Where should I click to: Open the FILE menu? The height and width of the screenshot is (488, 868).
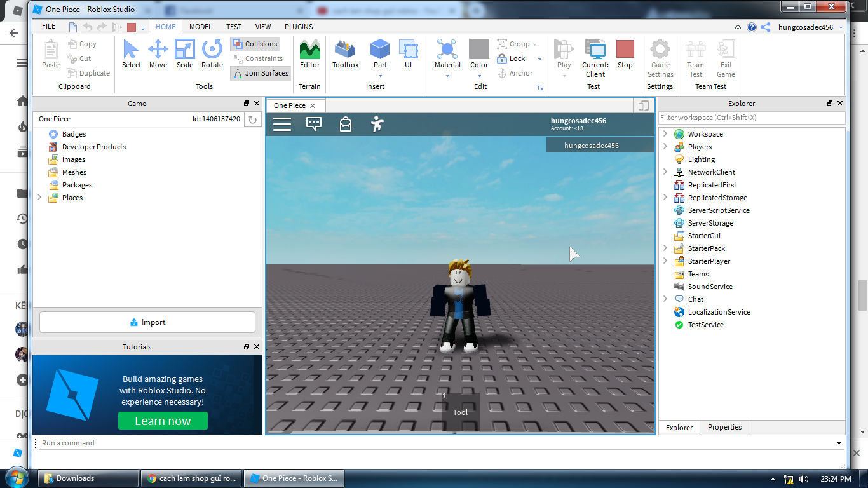coord(48,27)
